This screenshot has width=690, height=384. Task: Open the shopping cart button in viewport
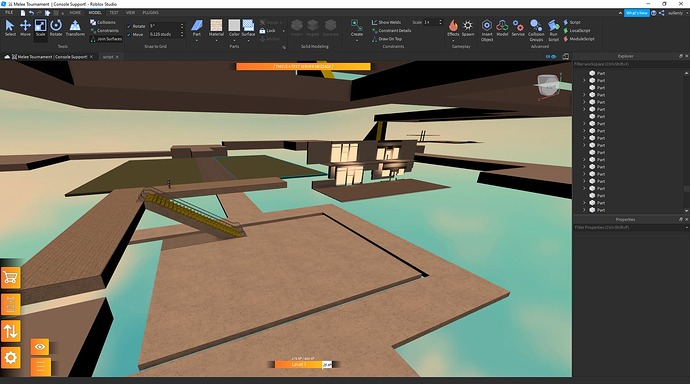[11, 278]
